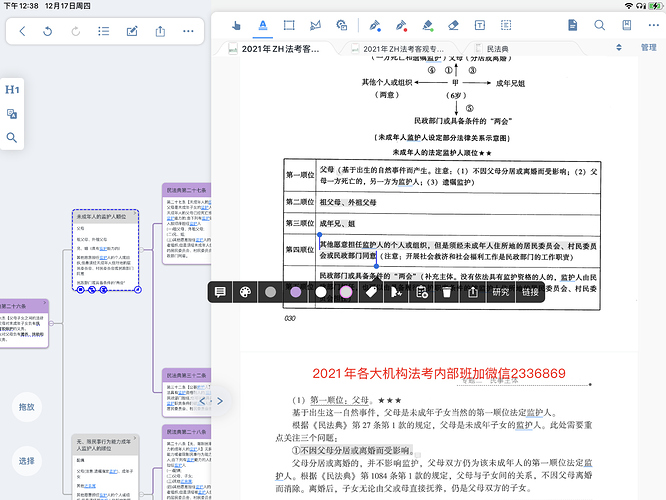Pick the purple color swatch
666x500 pixels.
coord(296,292)
